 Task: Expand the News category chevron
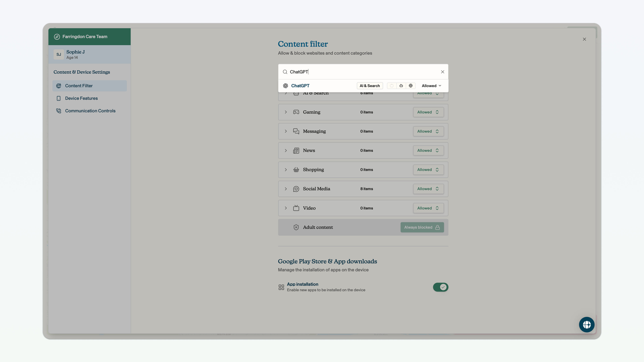pos(286,151)
